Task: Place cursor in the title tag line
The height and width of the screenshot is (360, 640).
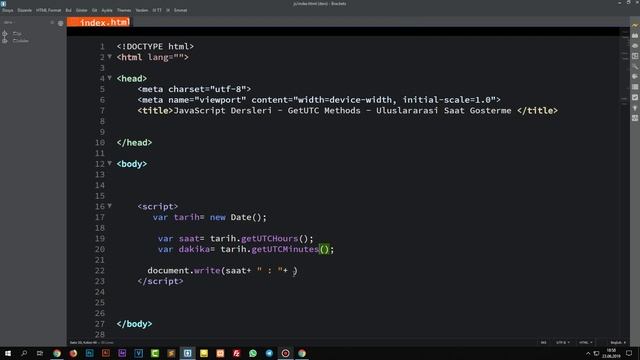Action: coord(347,111)
